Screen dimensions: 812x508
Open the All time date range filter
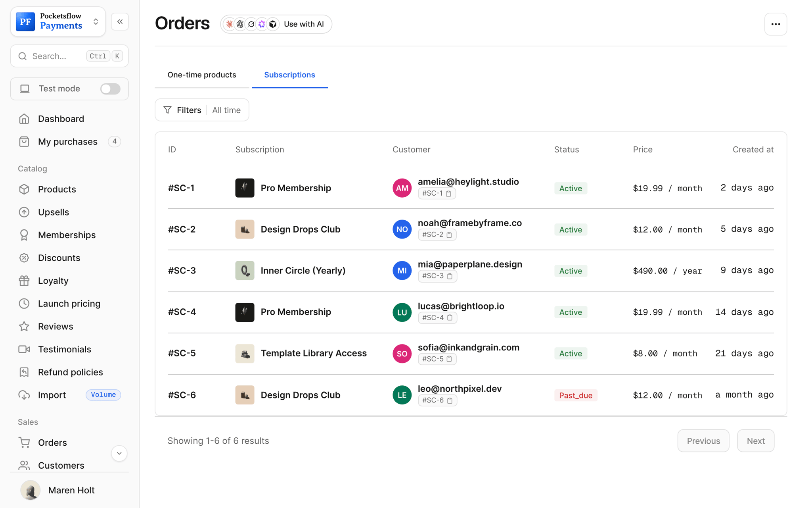coord(226,110)
